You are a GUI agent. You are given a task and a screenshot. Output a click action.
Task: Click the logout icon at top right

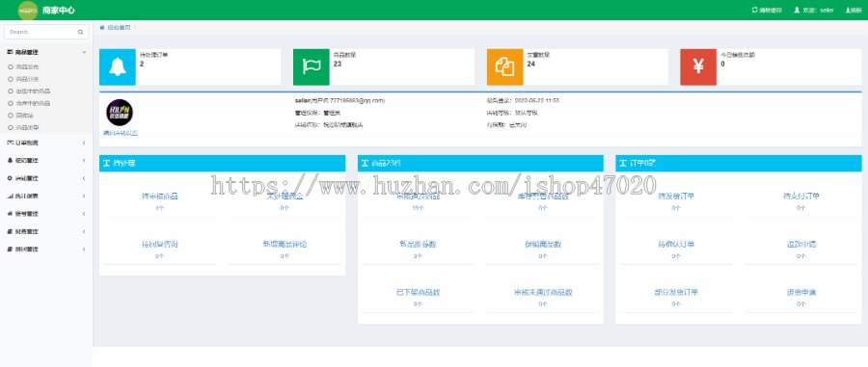[847, 10]
